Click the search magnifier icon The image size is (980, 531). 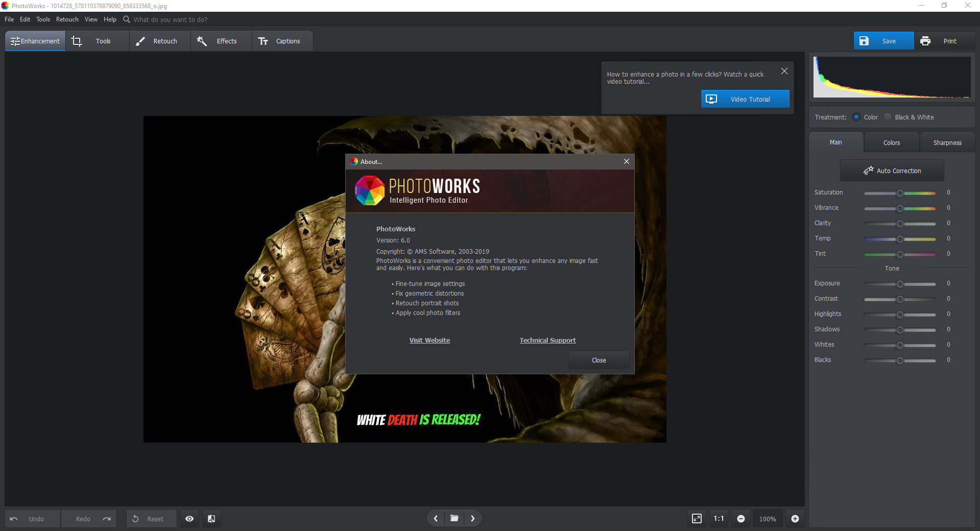point(127,19)
